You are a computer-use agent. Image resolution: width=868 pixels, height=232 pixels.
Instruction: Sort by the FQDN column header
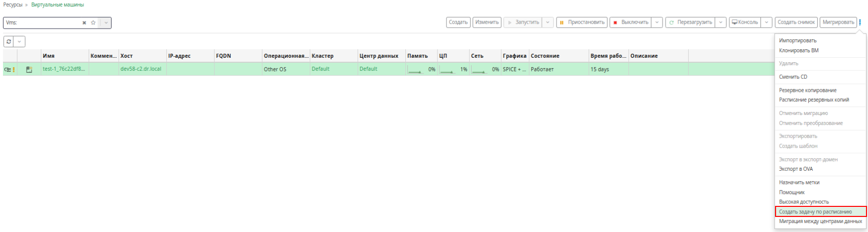[238, 56]
